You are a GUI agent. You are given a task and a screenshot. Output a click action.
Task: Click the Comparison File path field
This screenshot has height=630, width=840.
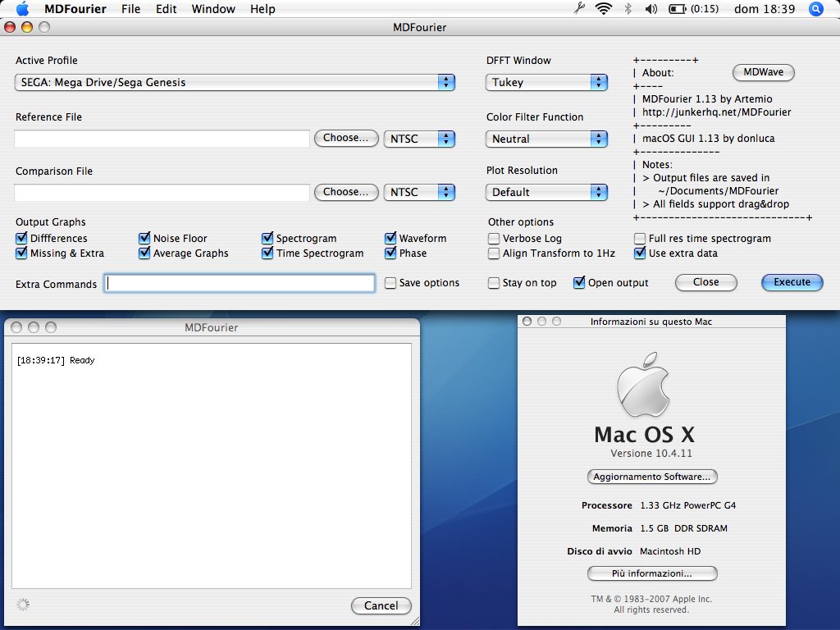click(x=162, y=192)
